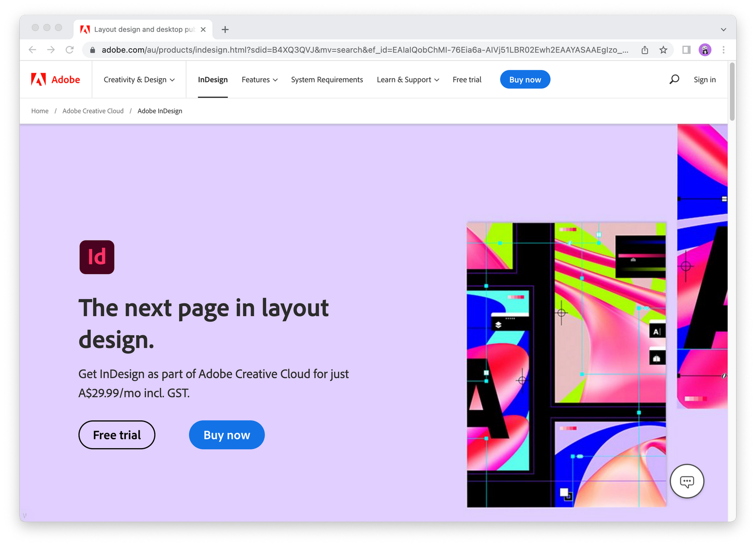Image resolution: width=756 pixels, height=546 pixels.
Task: Click the Sign in link
Action: pyautogui.click(x=705, y=80)
